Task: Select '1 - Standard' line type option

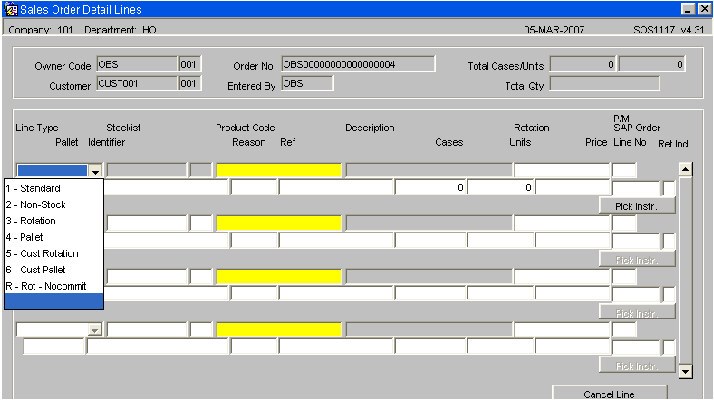Action: pos(54,188)
